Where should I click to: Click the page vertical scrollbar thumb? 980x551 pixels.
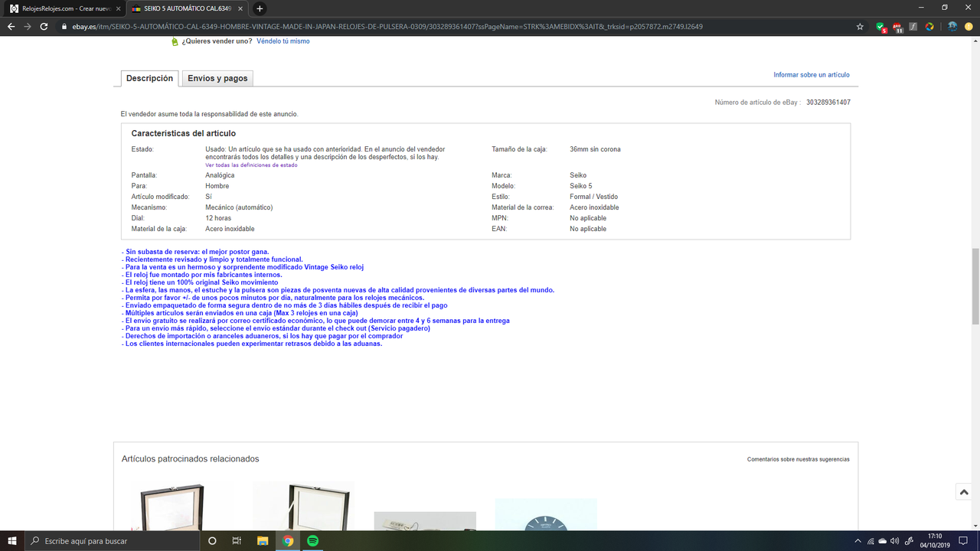[975, 286]
